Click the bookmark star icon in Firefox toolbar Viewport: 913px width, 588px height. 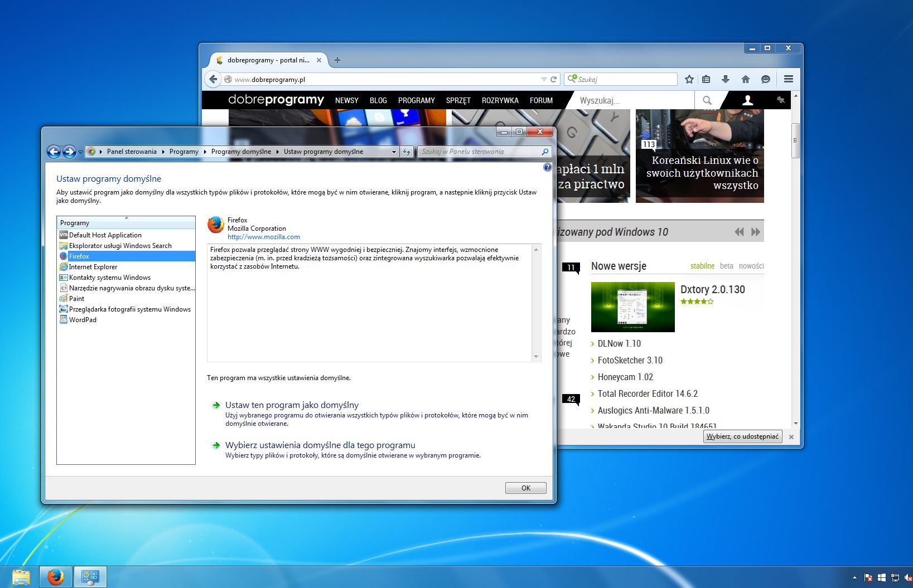pos(689,79)
